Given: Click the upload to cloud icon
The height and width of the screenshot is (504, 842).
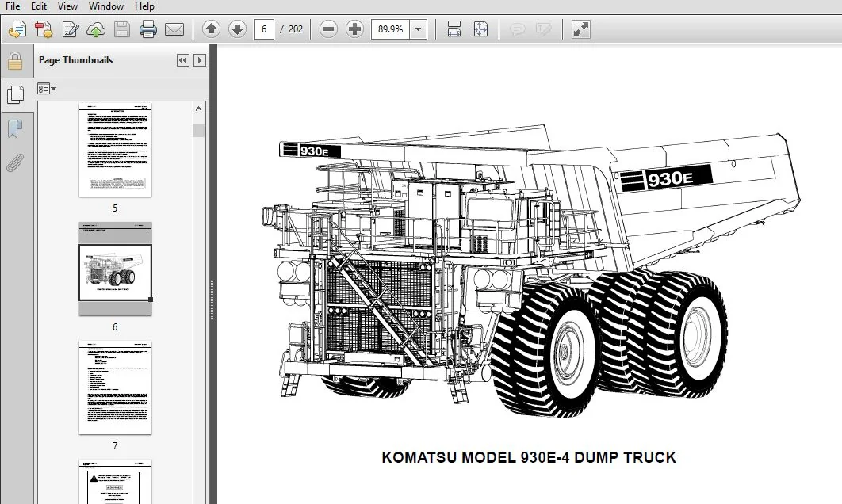Looking at the screenshot, I should coord(96,29).
